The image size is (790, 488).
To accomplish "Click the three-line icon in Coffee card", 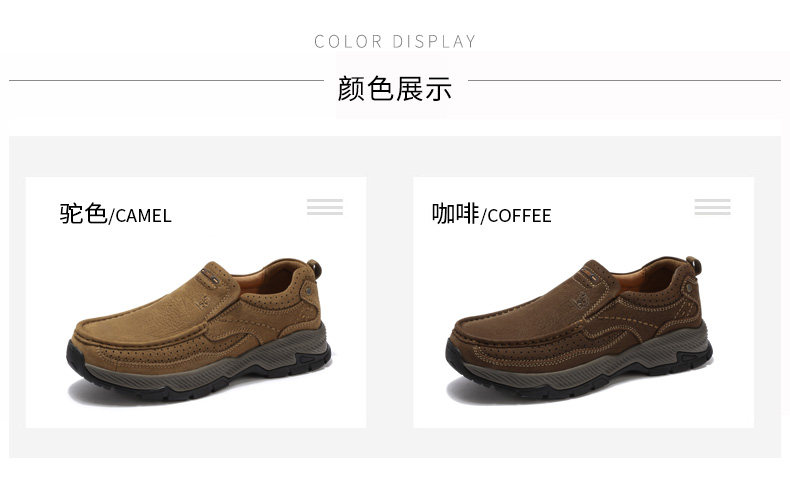I will coord(712,207).
